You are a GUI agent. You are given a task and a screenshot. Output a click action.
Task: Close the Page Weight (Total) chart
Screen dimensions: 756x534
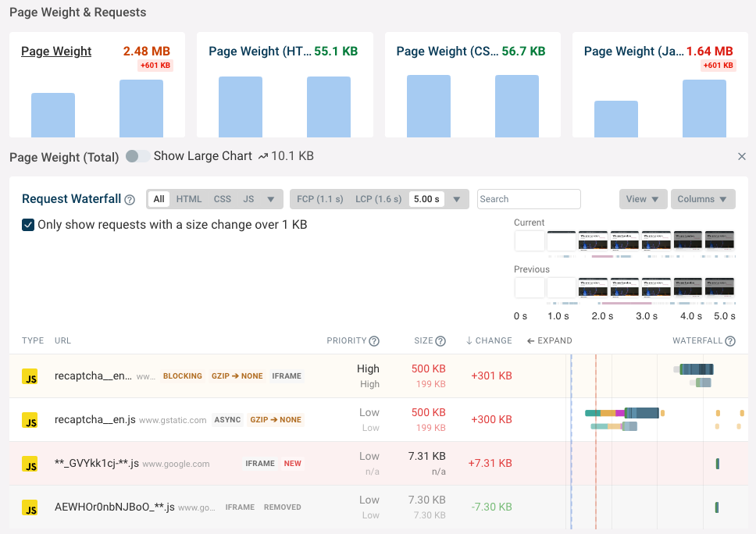click(x=742, y=156)
